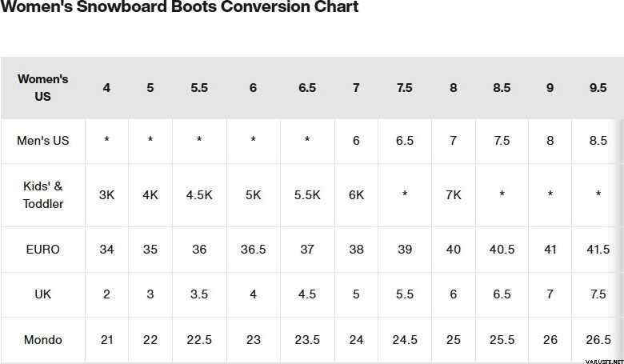The height and width of the screenshot is (364, 624).
Task: Select the Women's US header cell
Action: click(43, 87)
